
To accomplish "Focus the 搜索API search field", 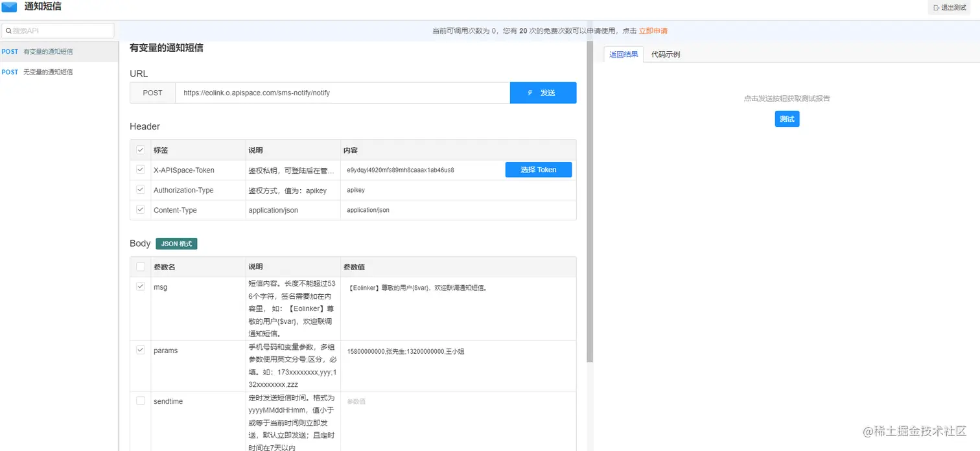I will [x=58, y=30].
